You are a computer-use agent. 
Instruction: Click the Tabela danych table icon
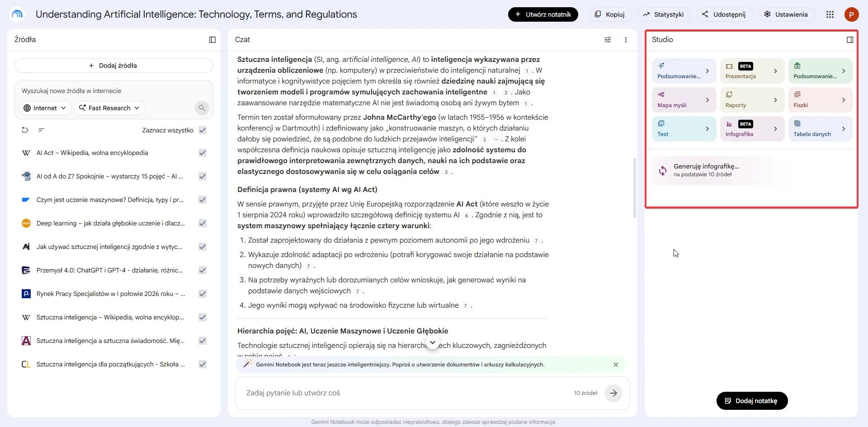click(x=797, y=123)
